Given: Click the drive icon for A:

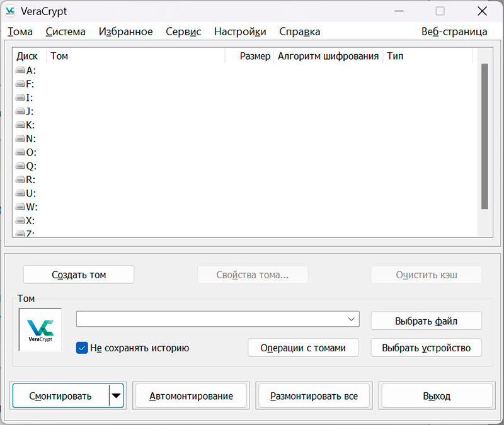Looking at the screenshot, I should (x=20, y=71).
